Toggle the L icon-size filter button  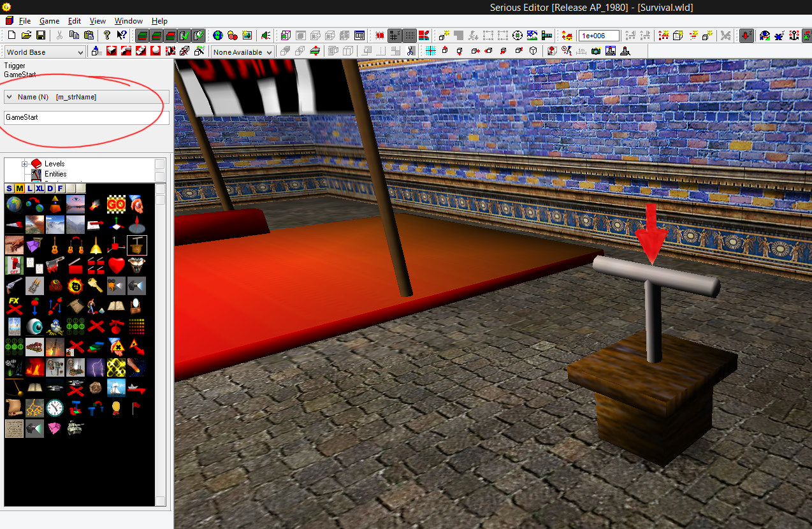pyautogui.click(x=30, y=188)
